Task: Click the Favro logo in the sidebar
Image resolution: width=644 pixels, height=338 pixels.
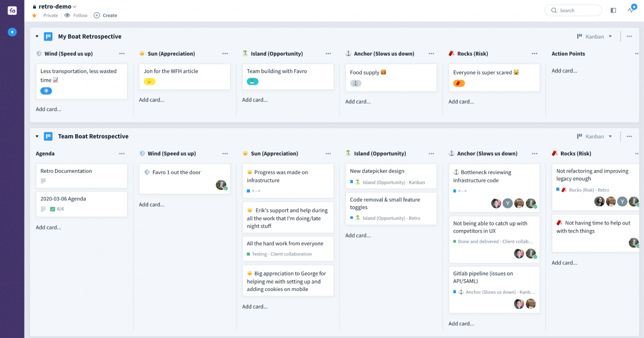Action: (12, 10)
